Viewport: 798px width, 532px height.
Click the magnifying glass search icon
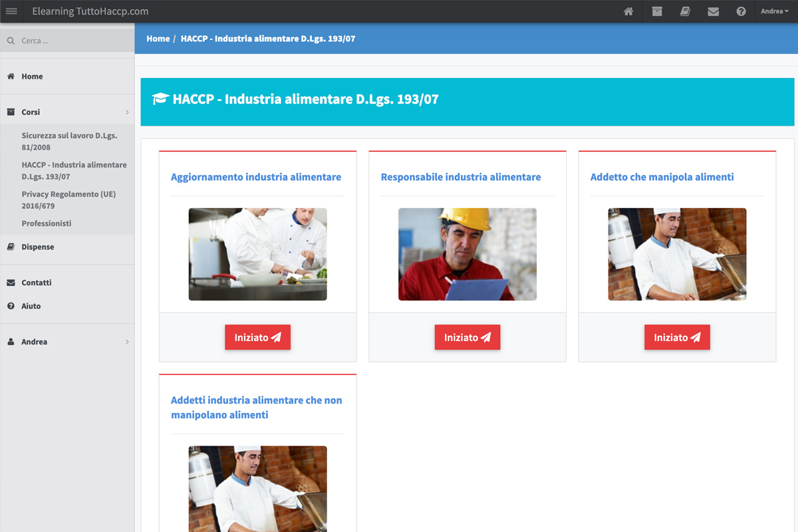pyautogui.click(x=11, y=41)
